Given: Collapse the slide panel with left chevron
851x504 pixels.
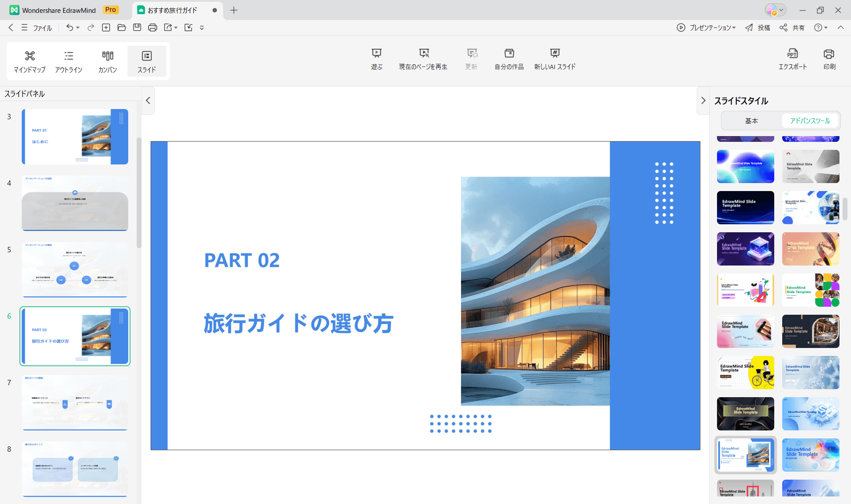Looking at the screenshot, I should [x=148, y=101].
